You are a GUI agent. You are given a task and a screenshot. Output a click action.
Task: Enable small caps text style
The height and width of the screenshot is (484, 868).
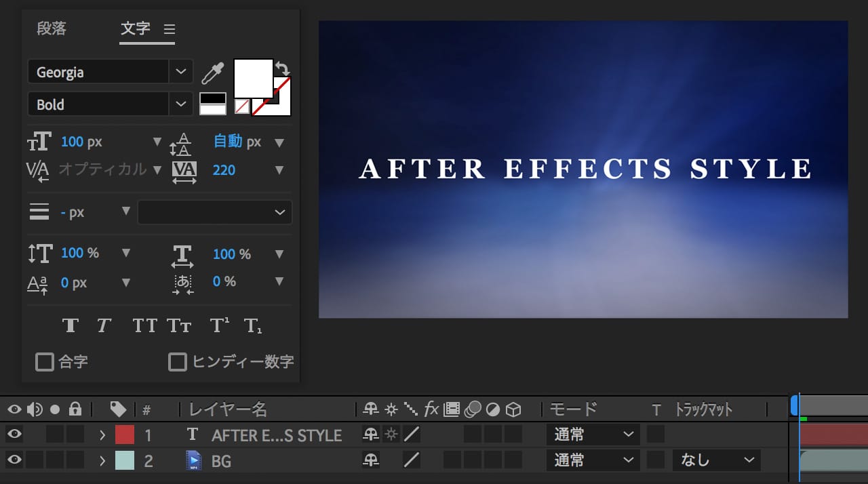click(179, 325)
